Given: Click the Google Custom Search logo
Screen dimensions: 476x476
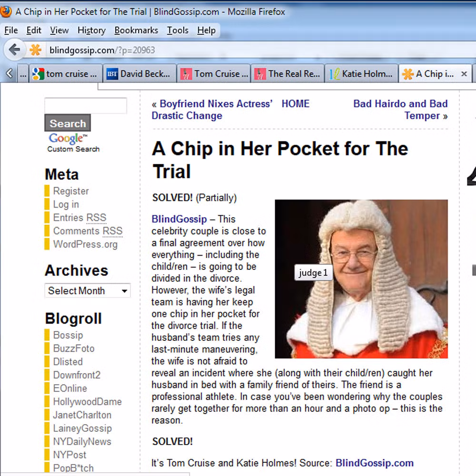Looking at the screenshot, I should 73,143.
